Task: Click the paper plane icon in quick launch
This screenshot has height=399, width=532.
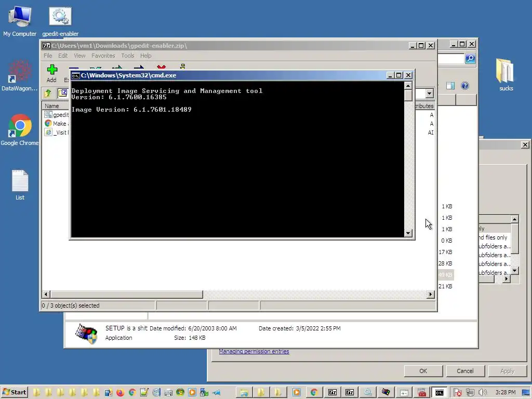Action: (216, 393)
